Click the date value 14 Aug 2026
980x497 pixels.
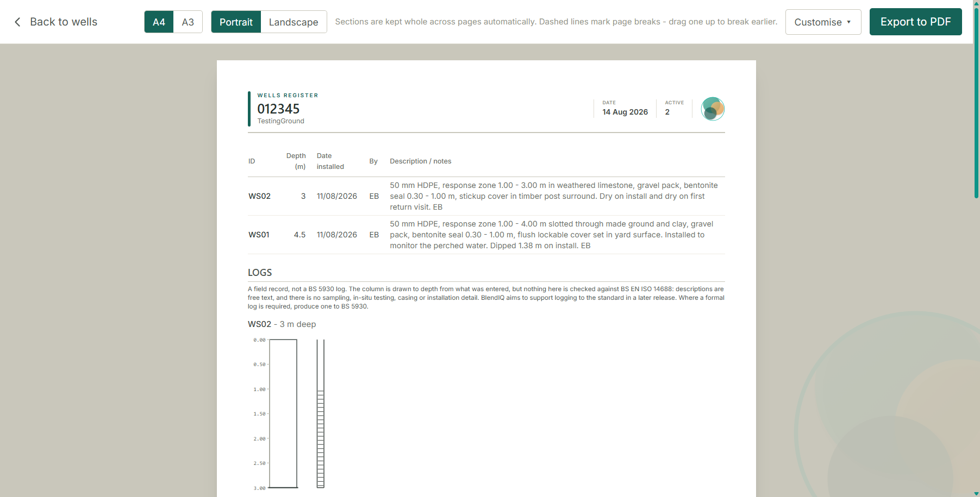pyautogui.click(x=625, y=112)
